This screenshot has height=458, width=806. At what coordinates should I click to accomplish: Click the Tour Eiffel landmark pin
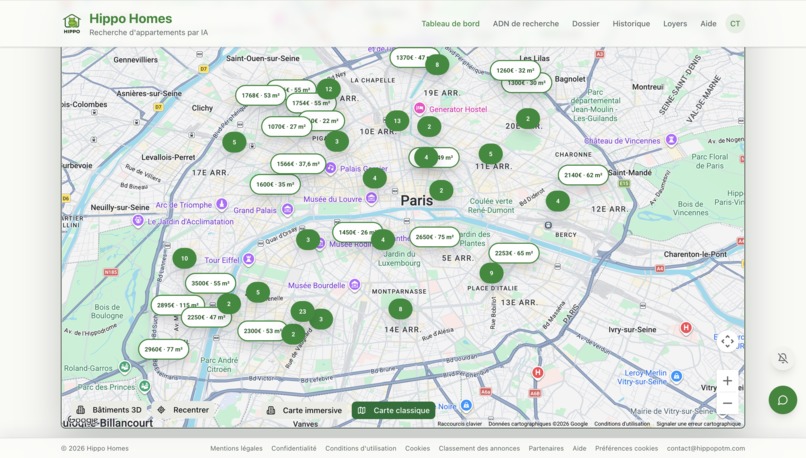point(249,260)
